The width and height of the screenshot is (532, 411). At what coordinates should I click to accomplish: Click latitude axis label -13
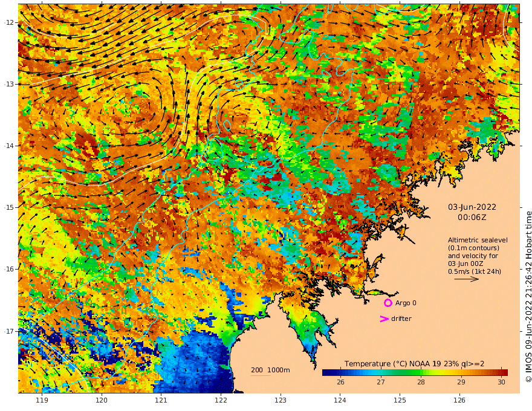pyautogui.click(x=9, y=84)
